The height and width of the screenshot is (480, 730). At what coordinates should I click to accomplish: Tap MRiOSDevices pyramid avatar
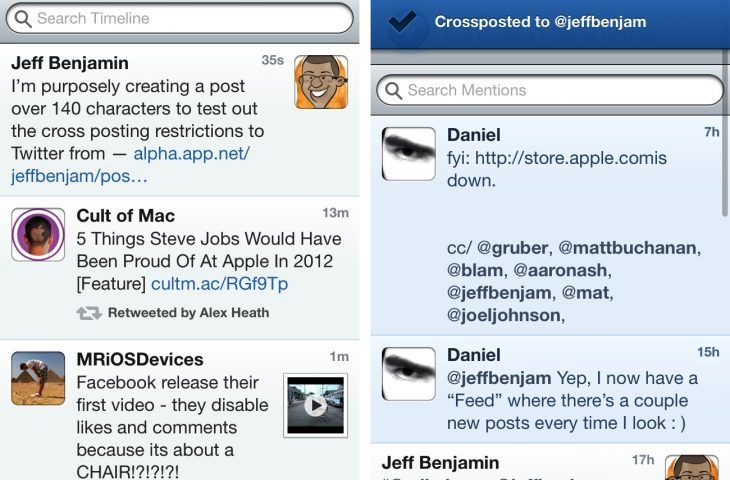[x=38, y=378]
